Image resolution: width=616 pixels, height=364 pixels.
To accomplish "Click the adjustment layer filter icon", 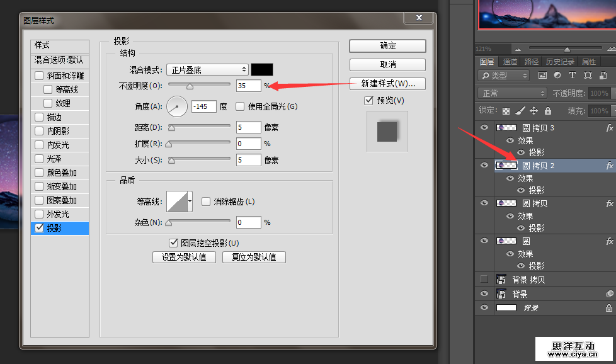I will click(x=557, y=76).
